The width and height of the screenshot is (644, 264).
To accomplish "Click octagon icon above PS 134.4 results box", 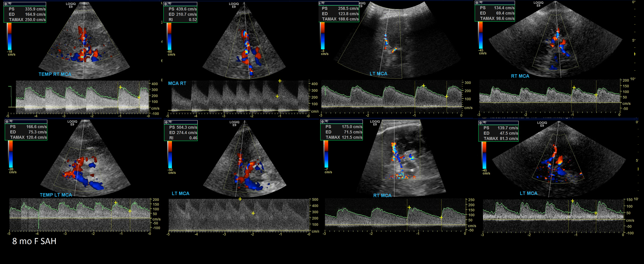I will point(477,3).
